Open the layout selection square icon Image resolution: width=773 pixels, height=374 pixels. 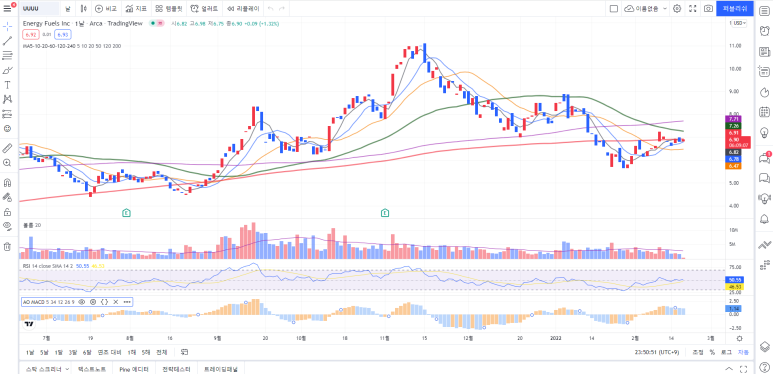(614, 8)
